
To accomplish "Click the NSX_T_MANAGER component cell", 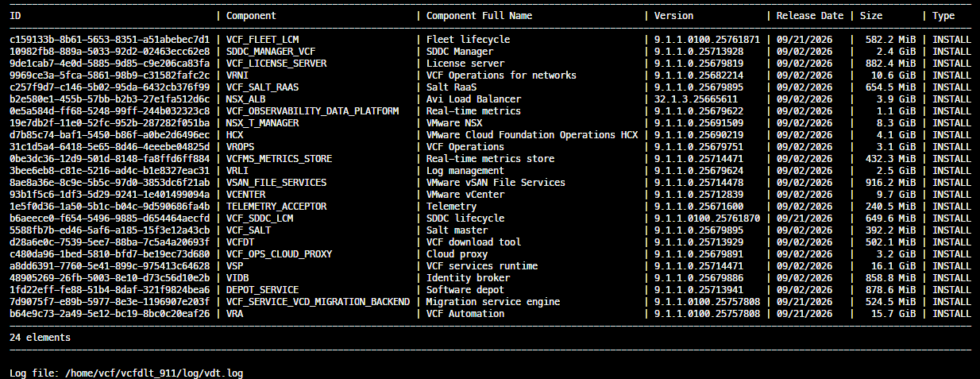I will pos(263,123).
